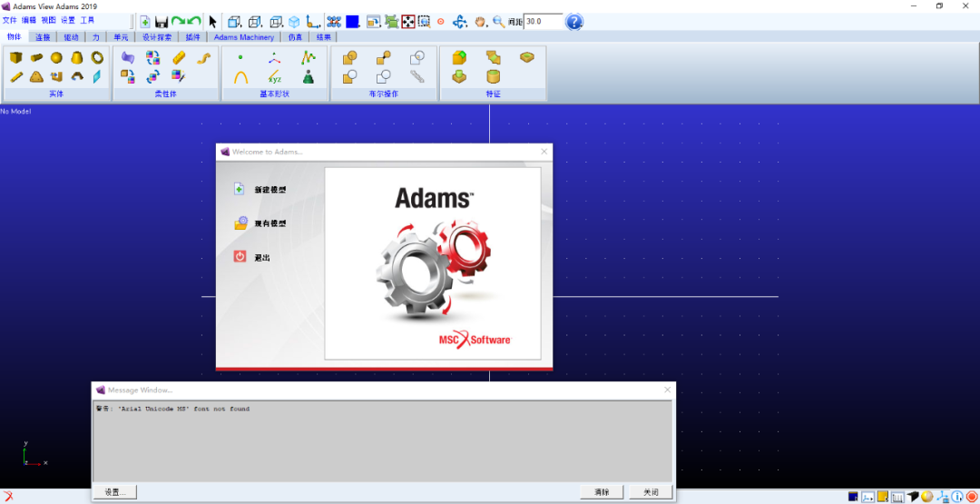This screenshot has height=504, width=980.
Task: Click the yellow swatch in status bar
Action: tap(883, 497)
